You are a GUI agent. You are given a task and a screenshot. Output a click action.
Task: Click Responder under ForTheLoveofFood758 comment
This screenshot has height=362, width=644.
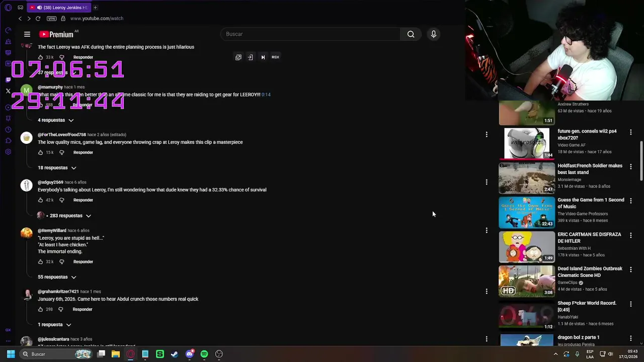click(x=83, y=152)
